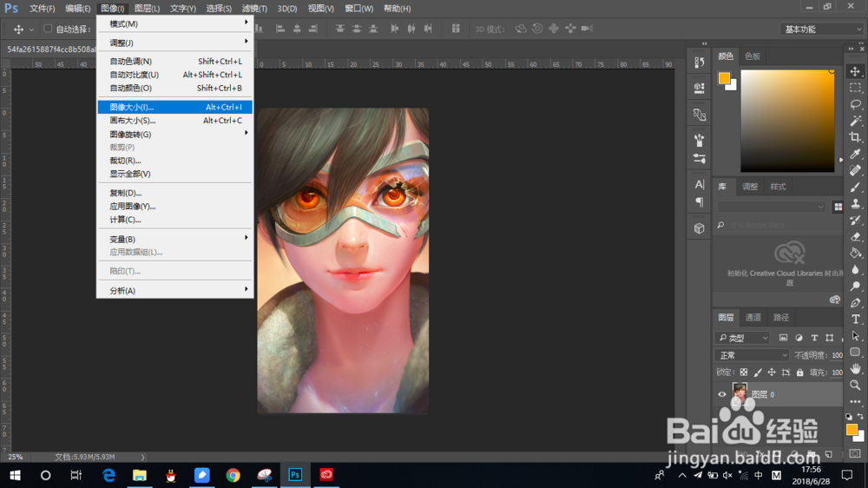Image resolution: width=868 pixels, height=488 pixels.
Task: Select the Lasso tool
Action: [x=855, y=104]
